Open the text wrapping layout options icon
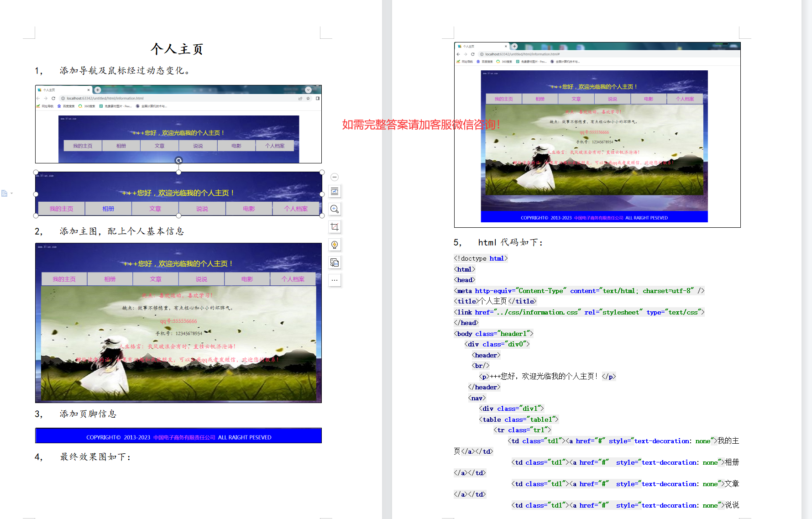 335,191
